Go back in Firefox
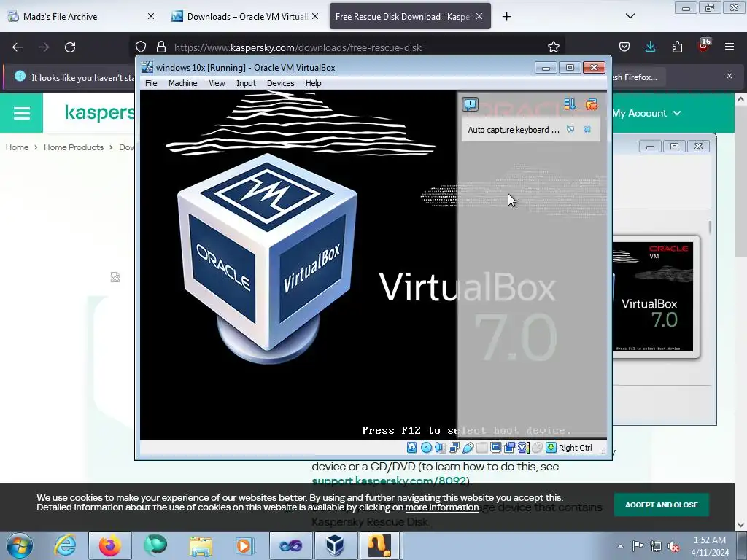Viewport: 747px width, 560px height. coord(18,47)
